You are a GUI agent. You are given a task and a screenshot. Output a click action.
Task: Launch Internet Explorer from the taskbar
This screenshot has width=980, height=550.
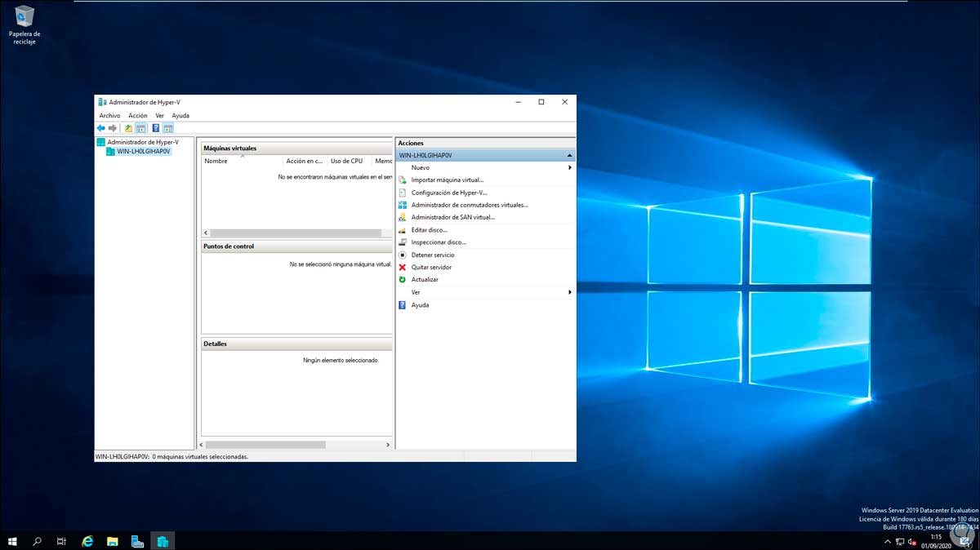click(88, 541)
